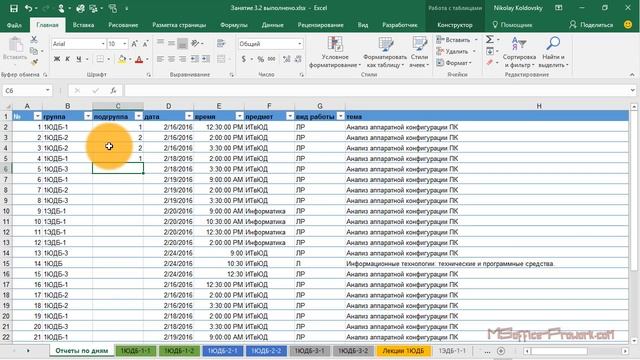
Task: Decrease indent
Action: click(x=195, y=60)
